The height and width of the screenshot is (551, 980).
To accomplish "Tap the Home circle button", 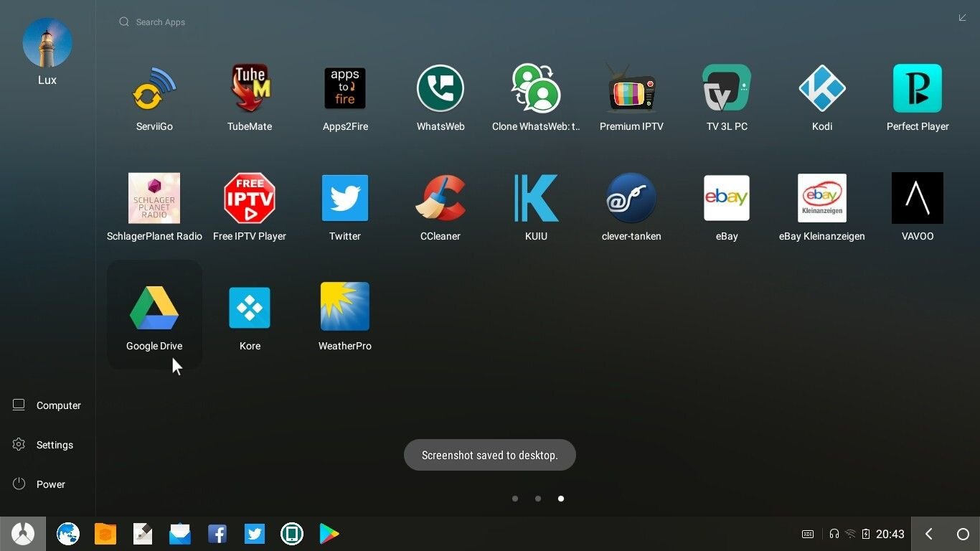I will [963, 534].
